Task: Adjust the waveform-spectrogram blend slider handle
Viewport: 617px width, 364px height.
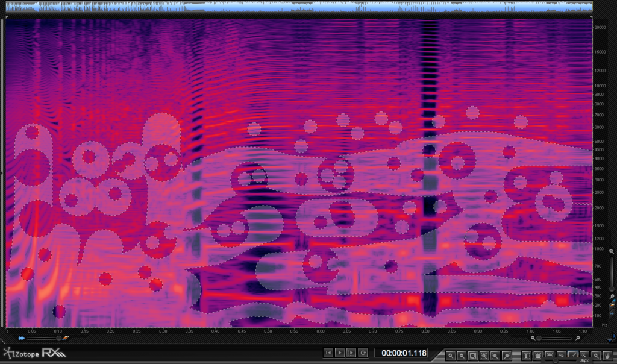Action: coord(59,338)
